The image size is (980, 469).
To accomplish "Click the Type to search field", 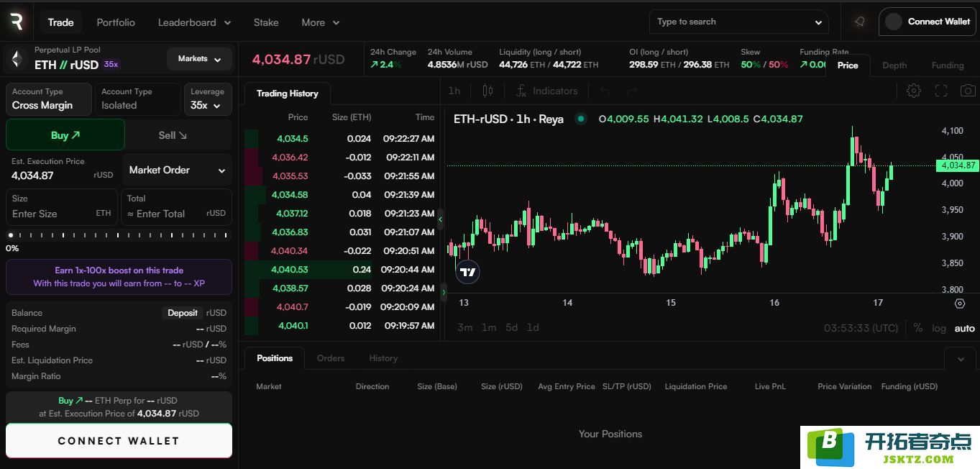I will 738,22.
